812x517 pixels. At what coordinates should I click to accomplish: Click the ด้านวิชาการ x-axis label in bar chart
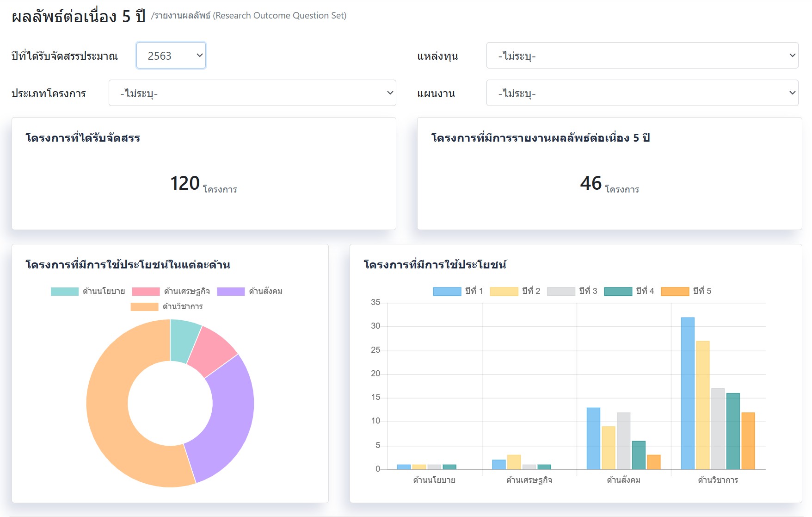pos(718,480)
